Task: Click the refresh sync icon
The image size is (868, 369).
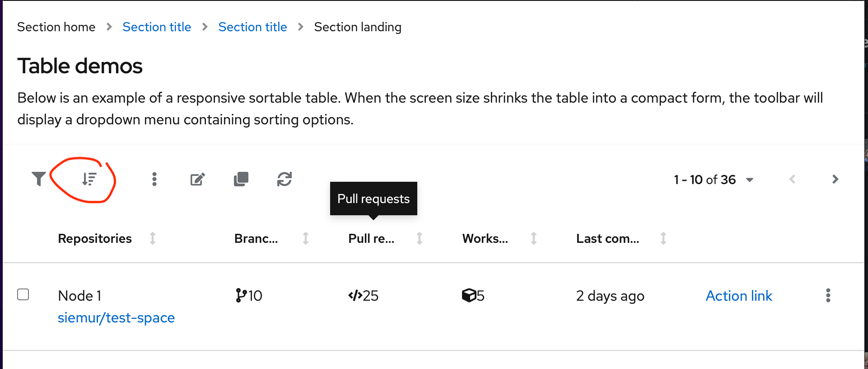Action: [x=285, y=179]
